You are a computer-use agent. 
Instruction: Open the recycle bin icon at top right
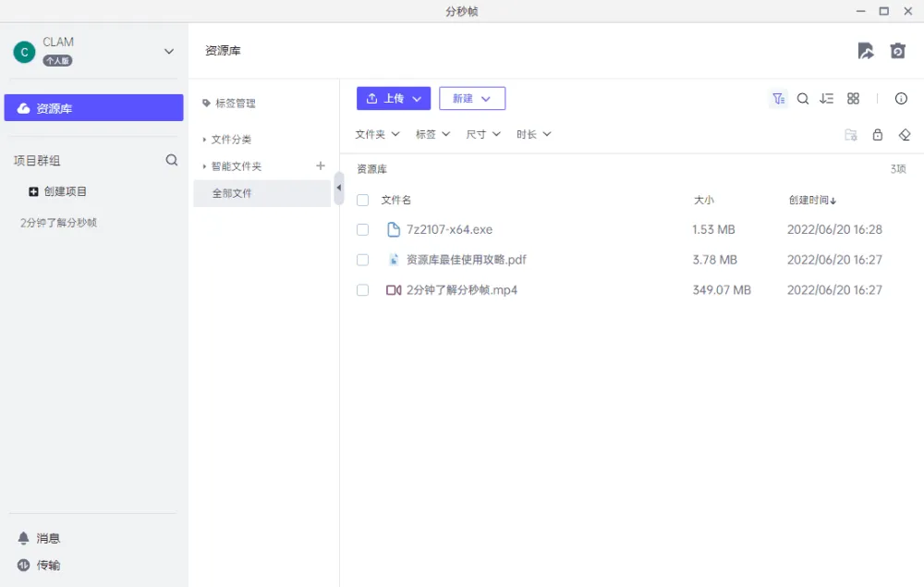(897, 51)
